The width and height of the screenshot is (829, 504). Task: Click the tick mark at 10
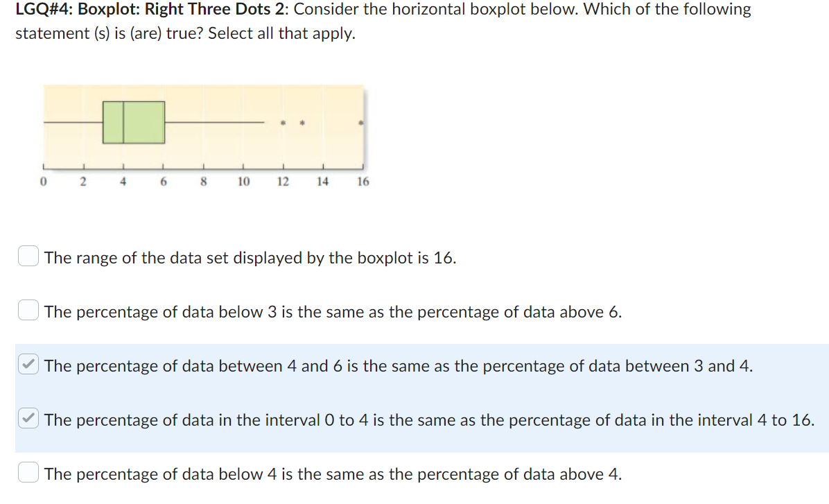243,166
